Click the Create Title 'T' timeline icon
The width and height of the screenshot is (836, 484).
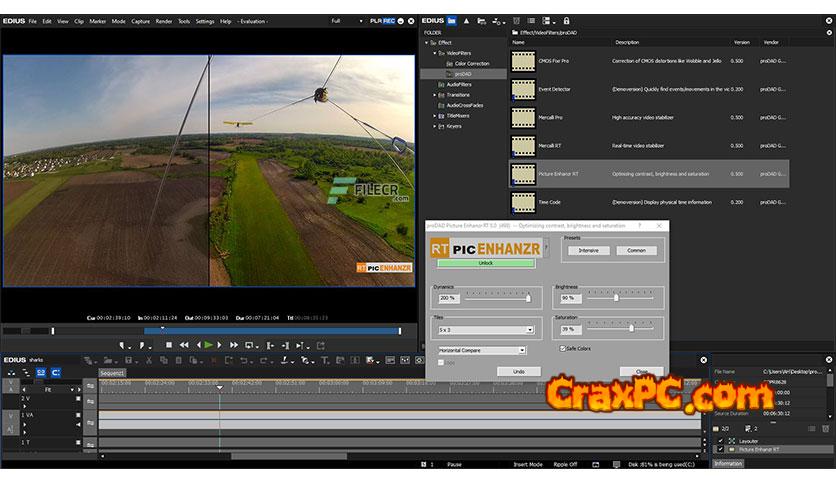click(x=324, y=360)
